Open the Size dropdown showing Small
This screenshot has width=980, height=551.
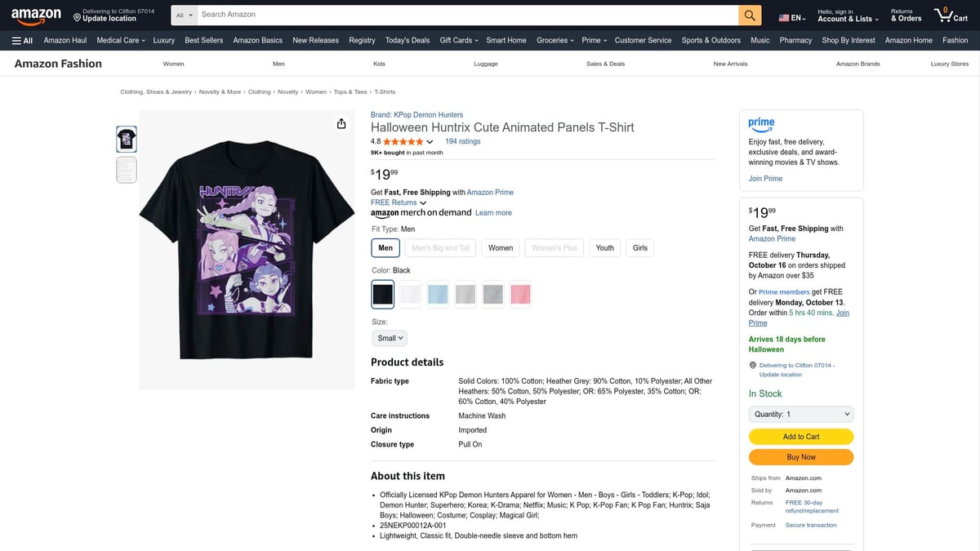pyautogui.click(x=390, y=337)
